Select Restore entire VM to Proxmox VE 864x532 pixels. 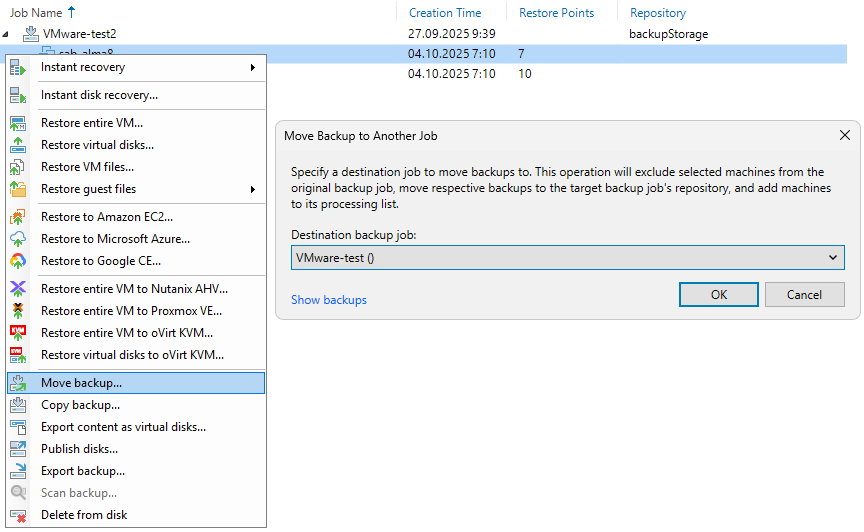pos(136,311)
